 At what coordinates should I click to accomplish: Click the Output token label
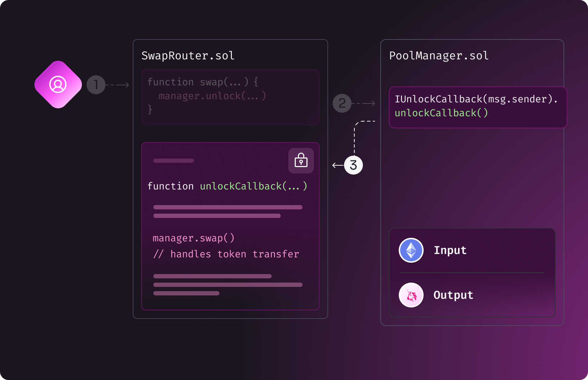tap(453, 295)
